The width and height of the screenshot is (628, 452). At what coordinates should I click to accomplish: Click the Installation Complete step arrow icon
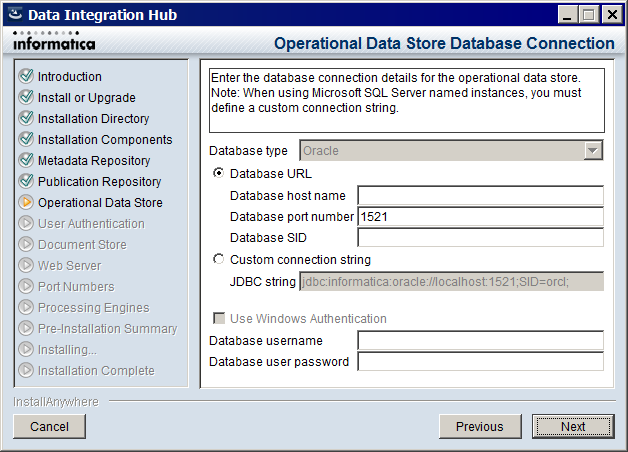pyautogui.click(x=26, y=370)
